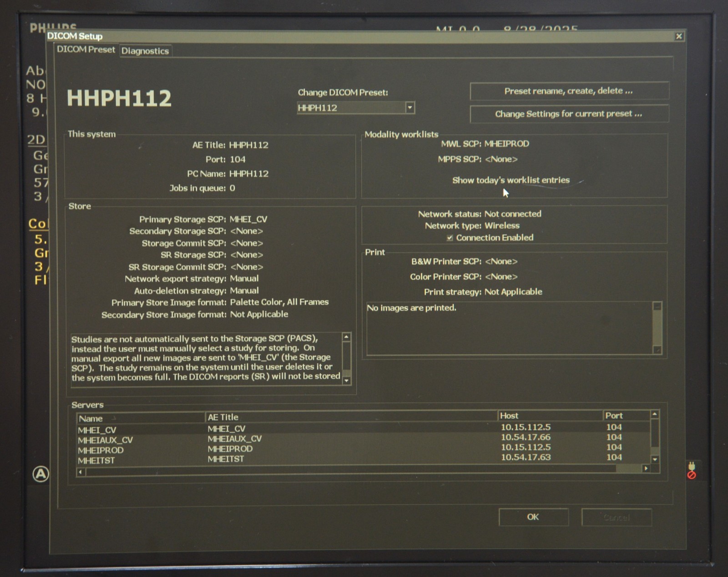Image resolution: width=728 pixels, height=577 pixels.
Task: Switch to the Diagnostics tab
Action: point(145,51)
